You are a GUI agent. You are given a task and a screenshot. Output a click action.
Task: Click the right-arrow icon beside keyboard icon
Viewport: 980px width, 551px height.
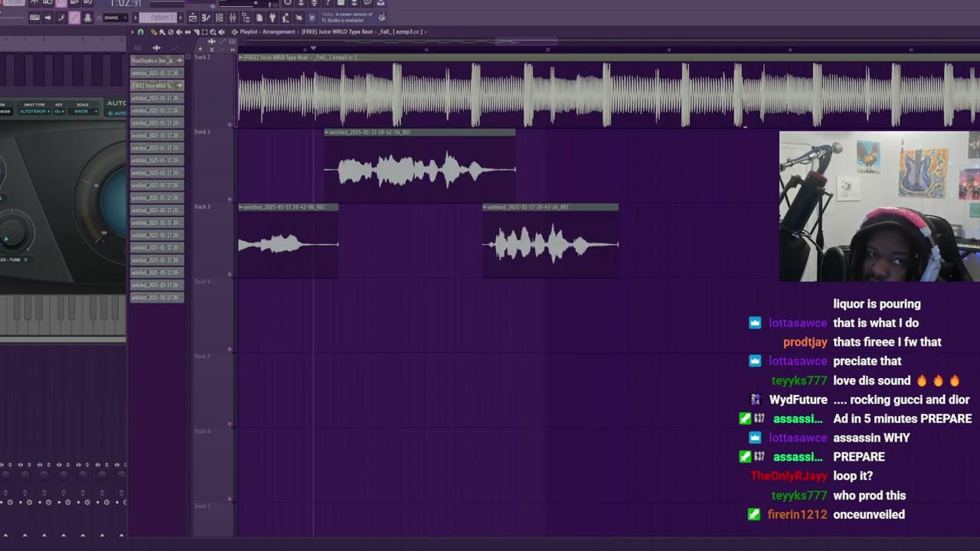point(47,18)
